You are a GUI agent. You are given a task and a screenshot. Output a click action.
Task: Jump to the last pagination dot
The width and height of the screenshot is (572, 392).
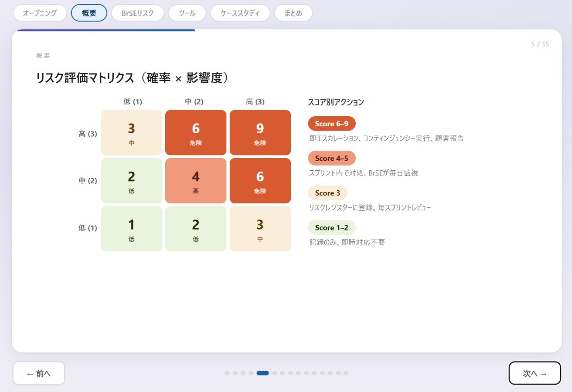(346, 373)
